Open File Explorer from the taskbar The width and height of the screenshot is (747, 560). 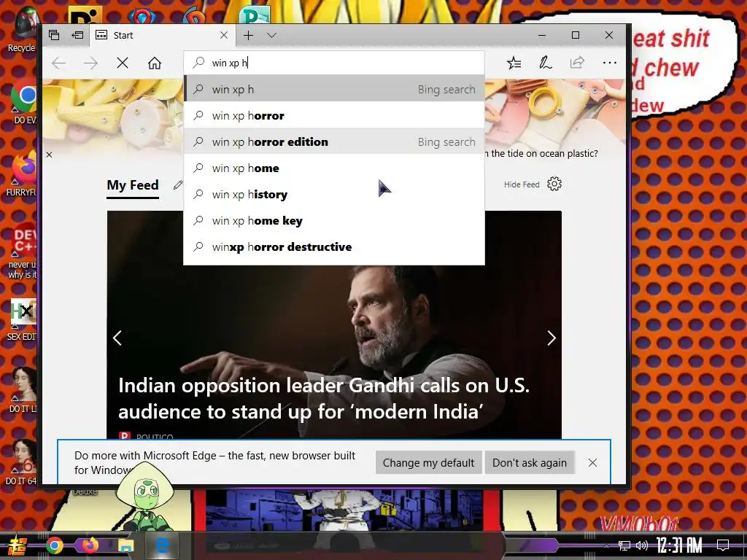(125, 545)
